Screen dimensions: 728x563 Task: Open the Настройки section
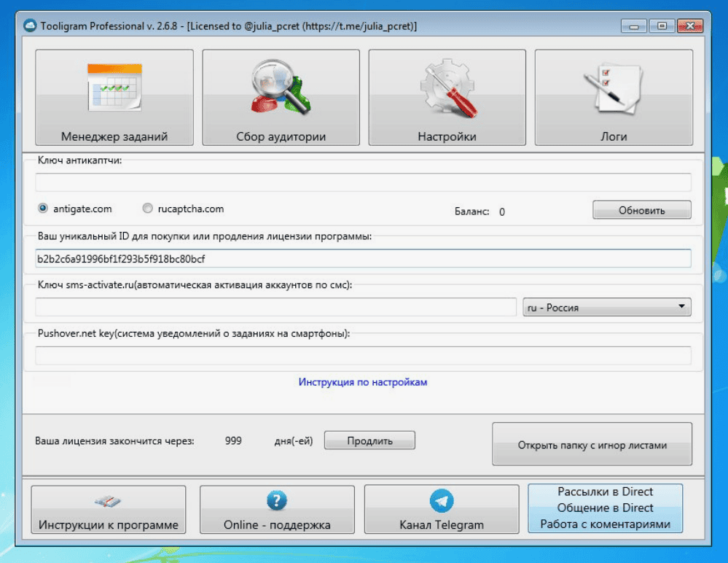[x=447, y=98]
